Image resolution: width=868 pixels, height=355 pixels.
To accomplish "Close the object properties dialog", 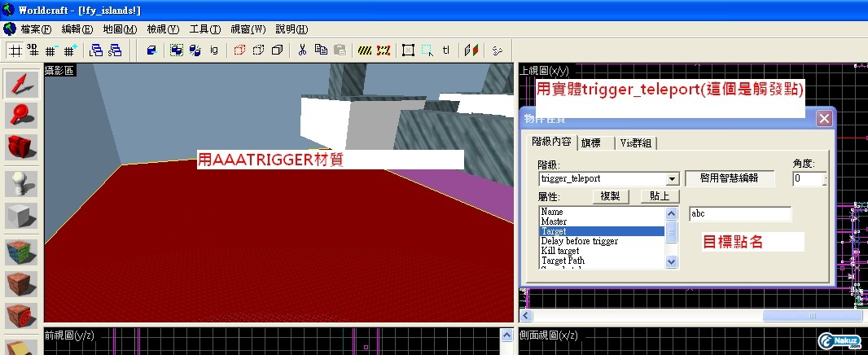I will tap(824, 119).
